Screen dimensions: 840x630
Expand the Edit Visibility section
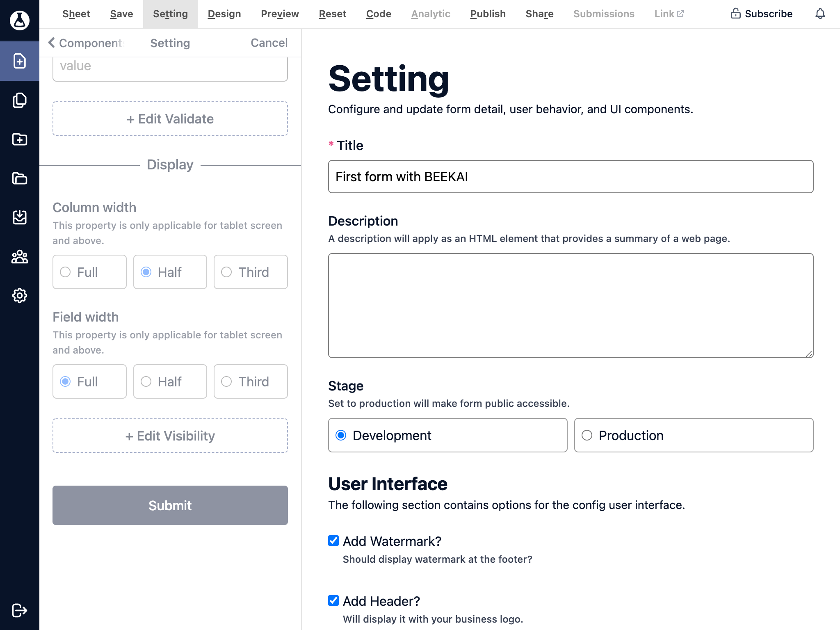coord(170,436)
